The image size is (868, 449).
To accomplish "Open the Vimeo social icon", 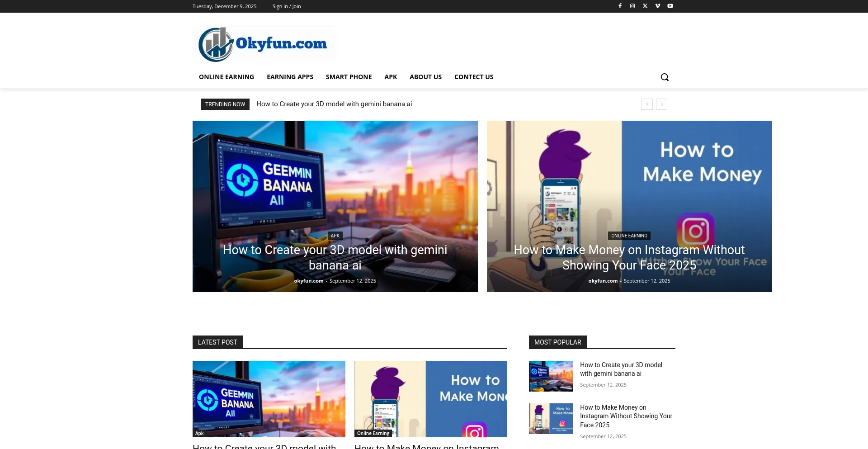I will [x=658, y=6].
